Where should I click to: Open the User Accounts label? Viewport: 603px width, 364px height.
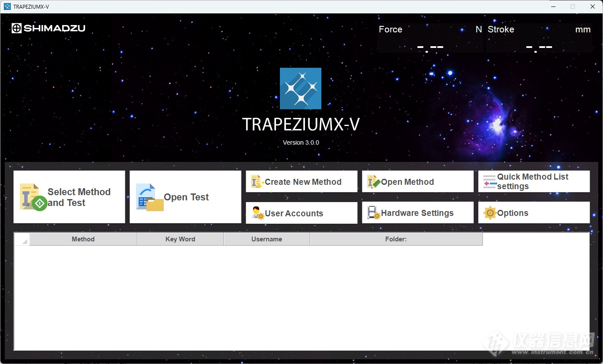click(x=294, y=213)
